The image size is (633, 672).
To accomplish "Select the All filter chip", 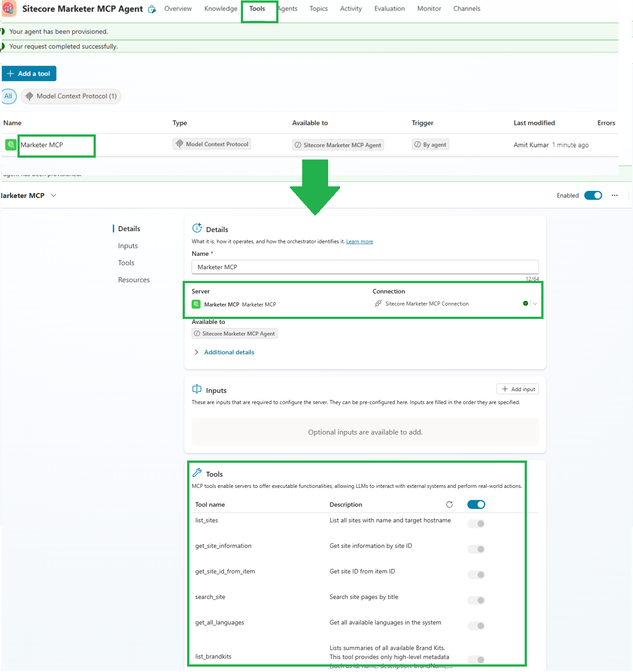I will [x=9, y=96].
